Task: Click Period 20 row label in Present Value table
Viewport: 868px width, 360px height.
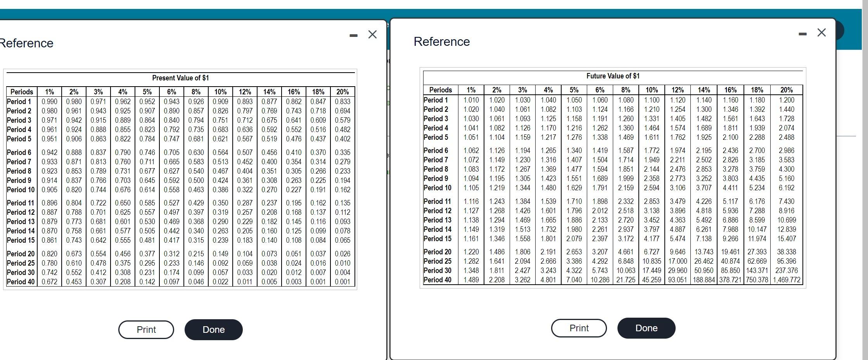Action: click(21, 254)
